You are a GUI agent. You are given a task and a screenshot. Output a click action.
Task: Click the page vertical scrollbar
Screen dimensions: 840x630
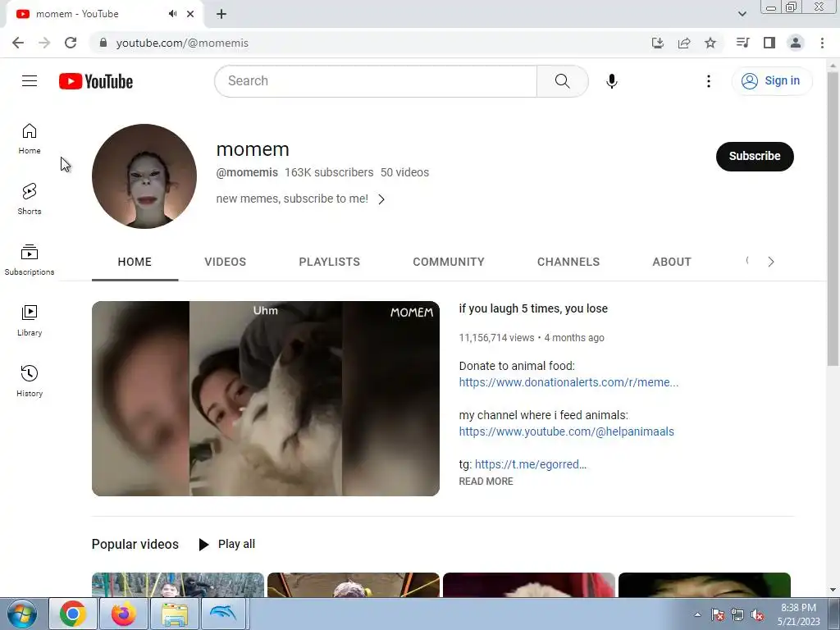[833, 220]
